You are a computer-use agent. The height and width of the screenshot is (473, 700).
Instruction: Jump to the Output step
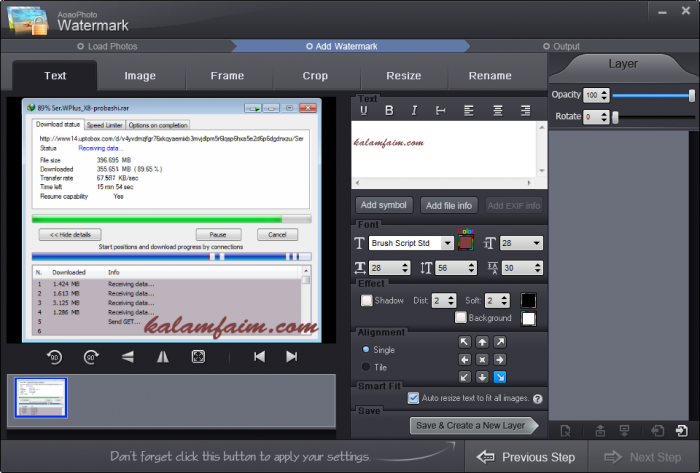(561, 46)
